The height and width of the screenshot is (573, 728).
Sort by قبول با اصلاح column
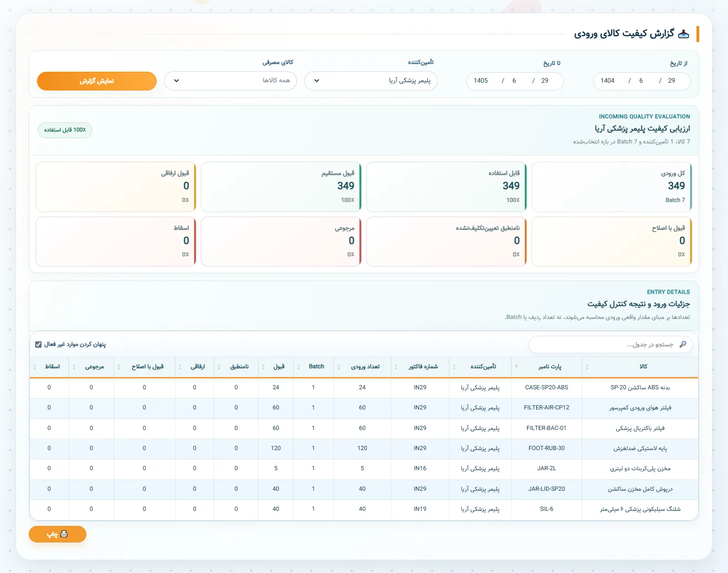(144, 367)
